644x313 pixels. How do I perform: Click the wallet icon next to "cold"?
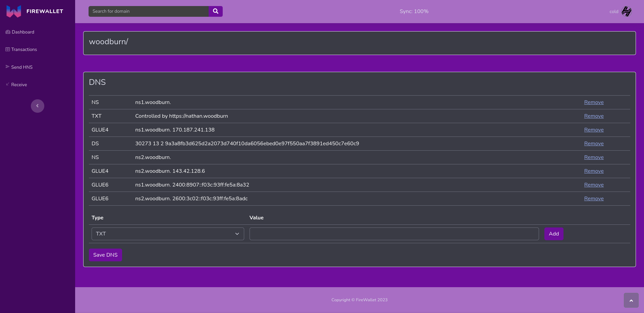(627, 11)
